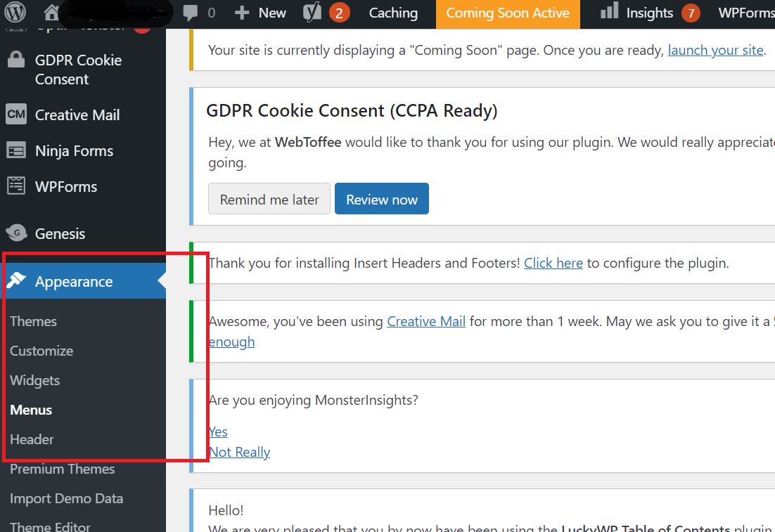Click the plus icon beside New

point(242,13)
